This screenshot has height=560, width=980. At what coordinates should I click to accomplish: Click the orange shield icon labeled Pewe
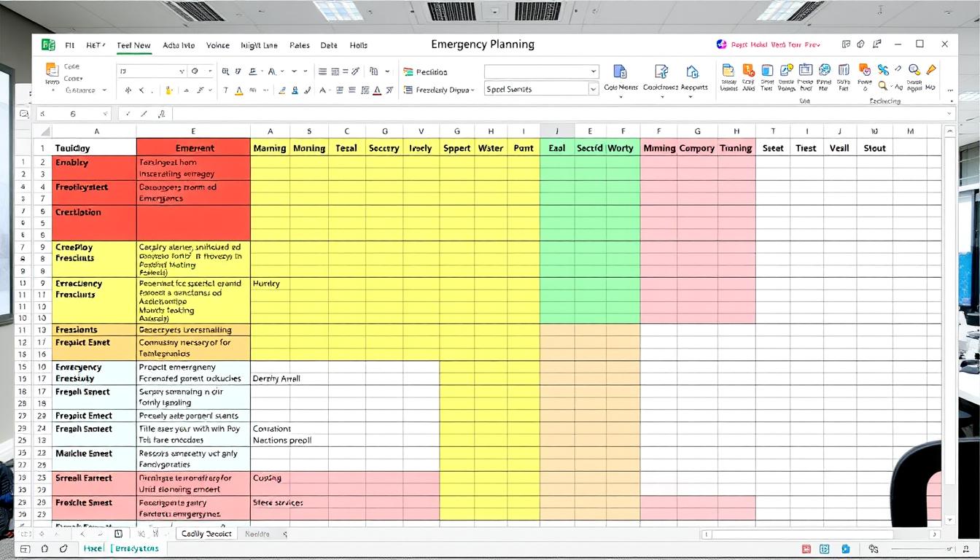click(x=865, y=70)
